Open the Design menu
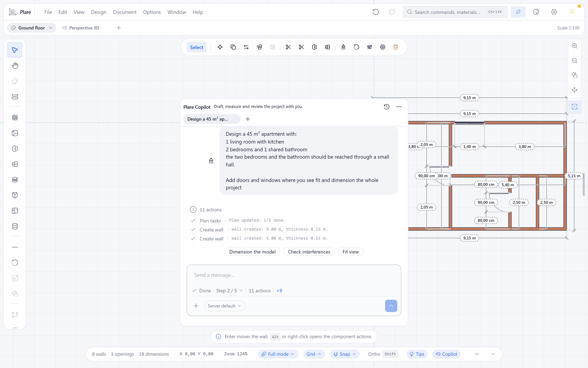The height and width of the screenshot is (368, 588). pos(99,12)
